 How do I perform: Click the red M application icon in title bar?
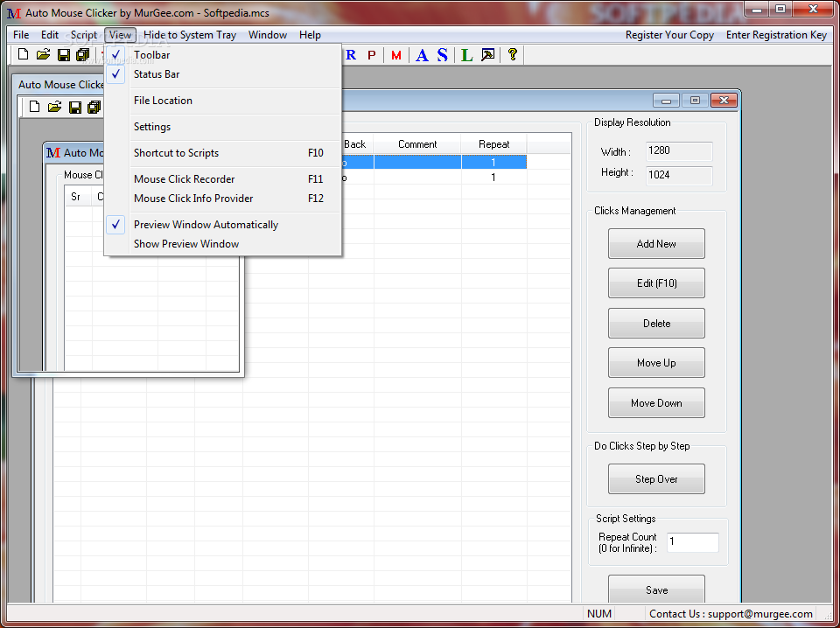pos(14,13)
